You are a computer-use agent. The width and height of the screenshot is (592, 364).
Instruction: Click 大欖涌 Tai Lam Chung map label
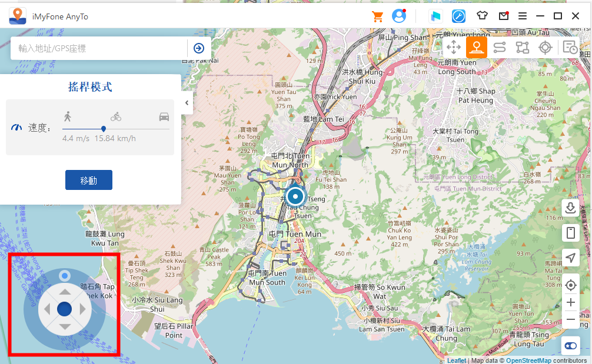(x=446, y=333)
